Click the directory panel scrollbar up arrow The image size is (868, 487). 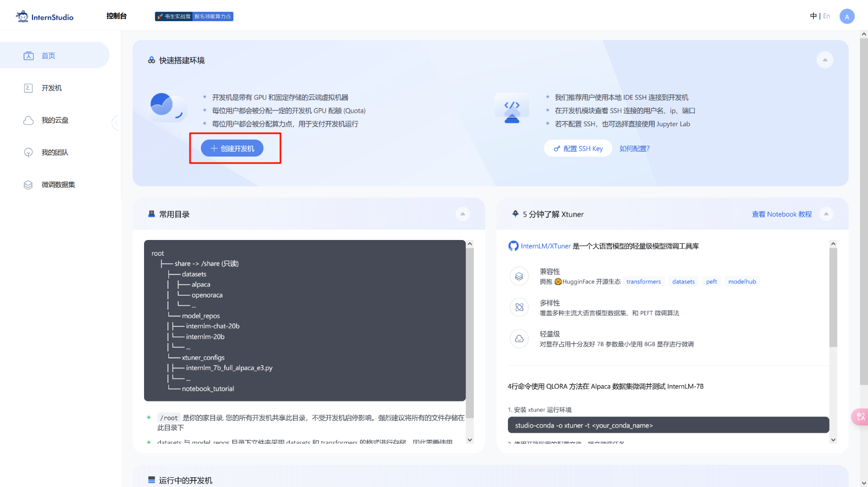pyautogui.click(x=470, y=244)
